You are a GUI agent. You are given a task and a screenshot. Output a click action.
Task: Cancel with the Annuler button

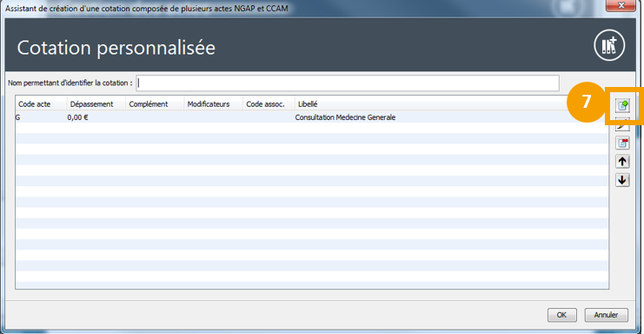click(607, 315)
